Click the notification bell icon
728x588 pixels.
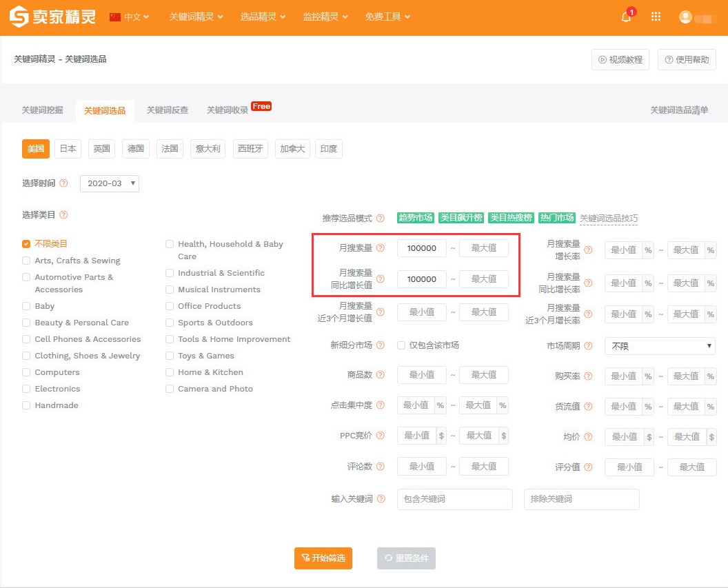(x=626, y=17)
